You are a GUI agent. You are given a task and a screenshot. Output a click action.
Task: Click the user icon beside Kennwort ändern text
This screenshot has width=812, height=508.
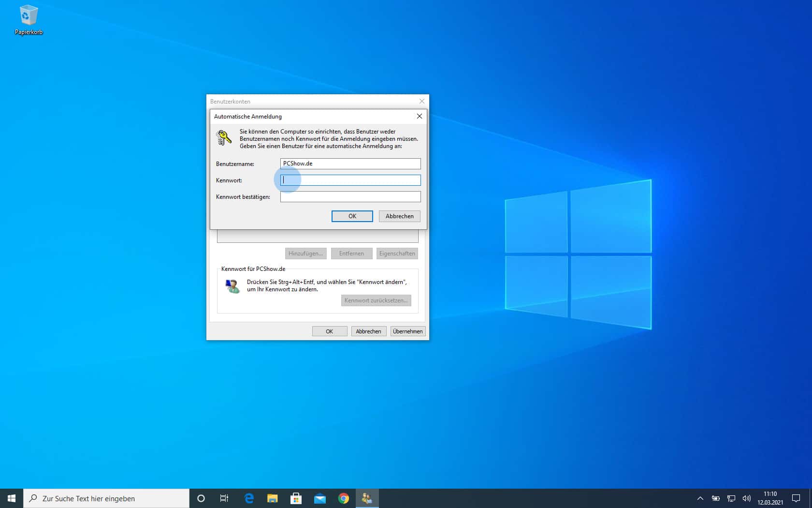click(232, 286)
